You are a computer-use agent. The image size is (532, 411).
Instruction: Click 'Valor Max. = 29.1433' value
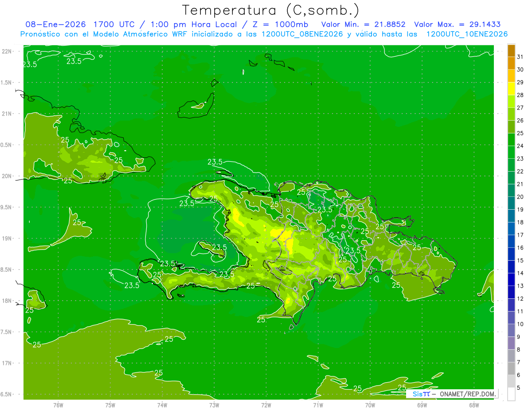pos(458,24)
